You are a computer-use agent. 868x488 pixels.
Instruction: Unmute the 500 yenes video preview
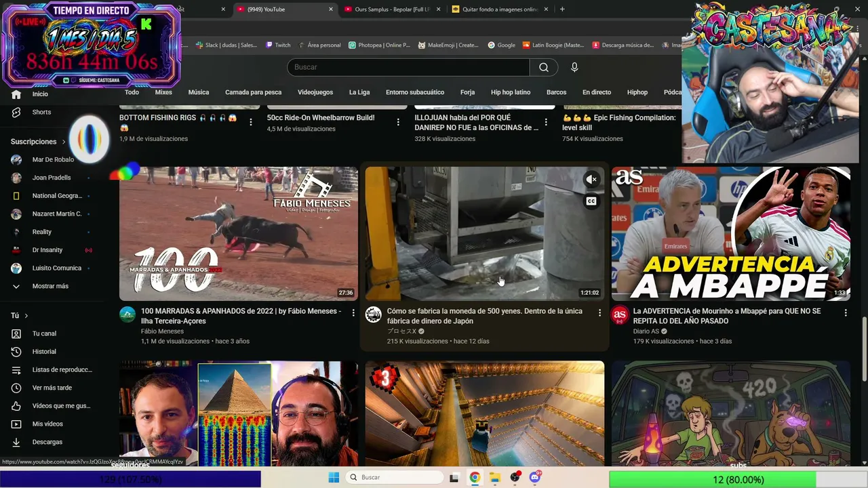tap(591, 180)
